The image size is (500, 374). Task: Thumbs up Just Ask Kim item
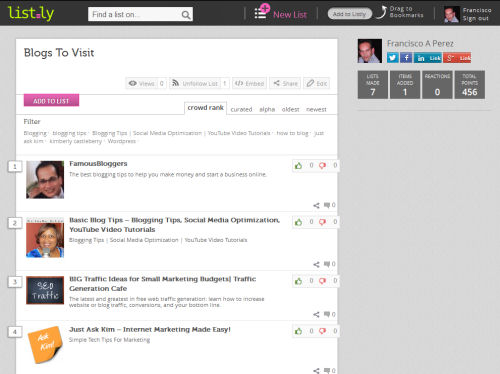(298, 331)
